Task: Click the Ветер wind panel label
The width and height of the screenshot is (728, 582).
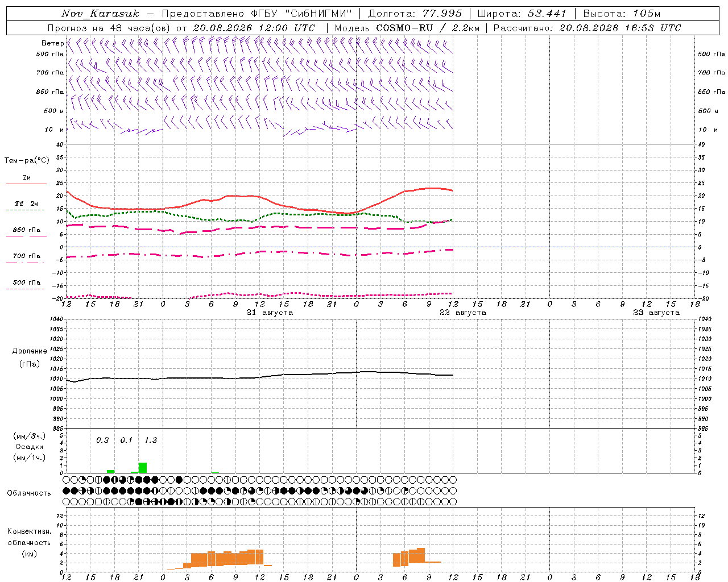Action: pyautogui.click(x=52, y=43)
